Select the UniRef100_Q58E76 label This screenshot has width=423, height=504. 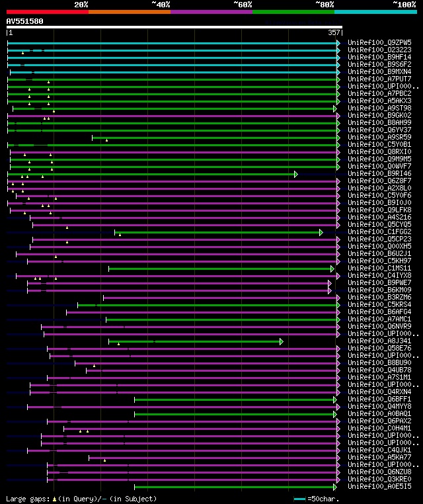tap(379, 348)
